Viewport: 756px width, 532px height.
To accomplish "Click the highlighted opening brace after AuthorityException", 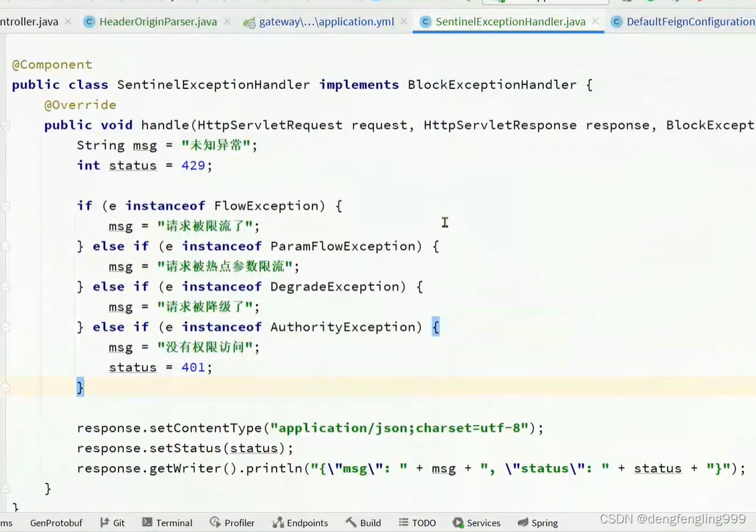I will 436,327.
